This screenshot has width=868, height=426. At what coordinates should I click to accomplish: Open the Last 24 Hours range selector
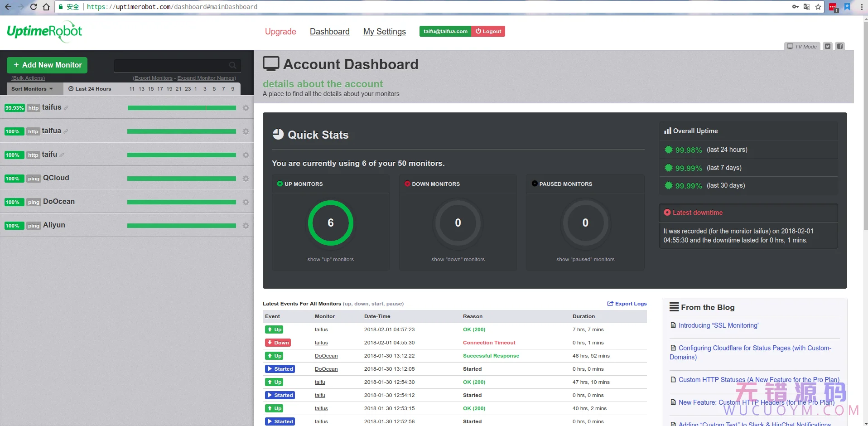90,89
